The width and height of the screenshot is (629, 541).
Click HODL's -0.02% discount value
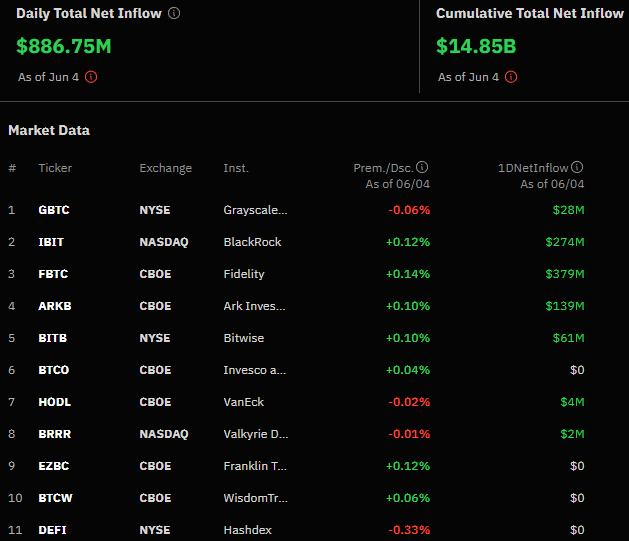coord(409,402)
